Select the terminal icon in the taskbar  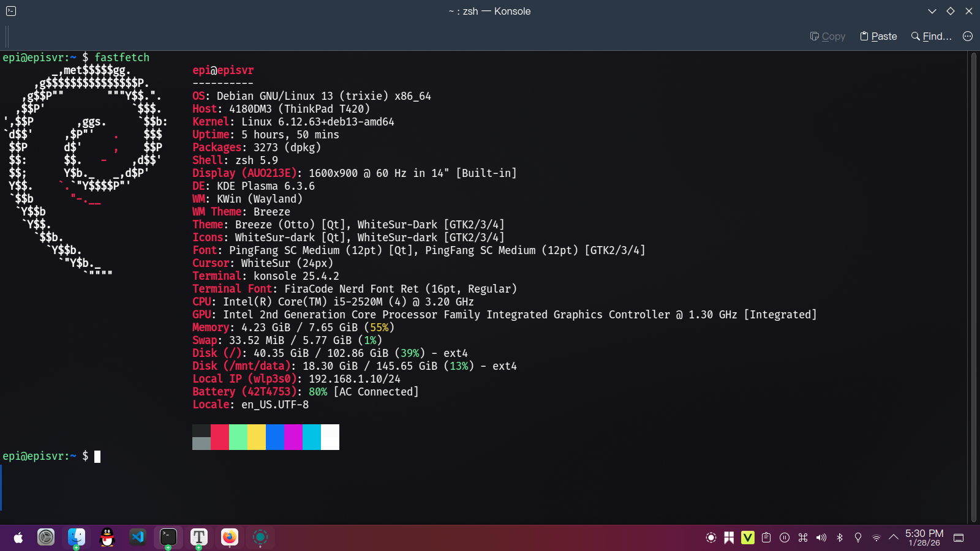tap(168, 538)
